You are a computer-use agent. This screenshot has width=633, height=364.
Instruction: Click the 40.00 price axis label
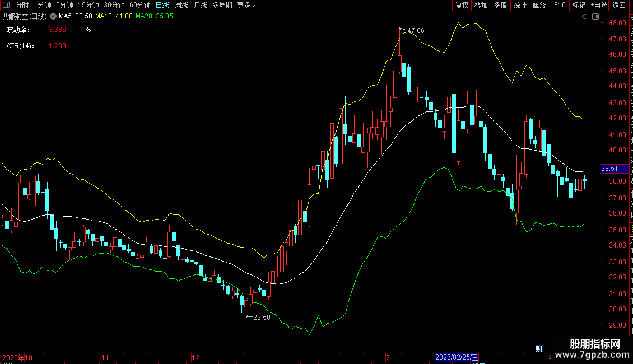(x=618, y=150)
